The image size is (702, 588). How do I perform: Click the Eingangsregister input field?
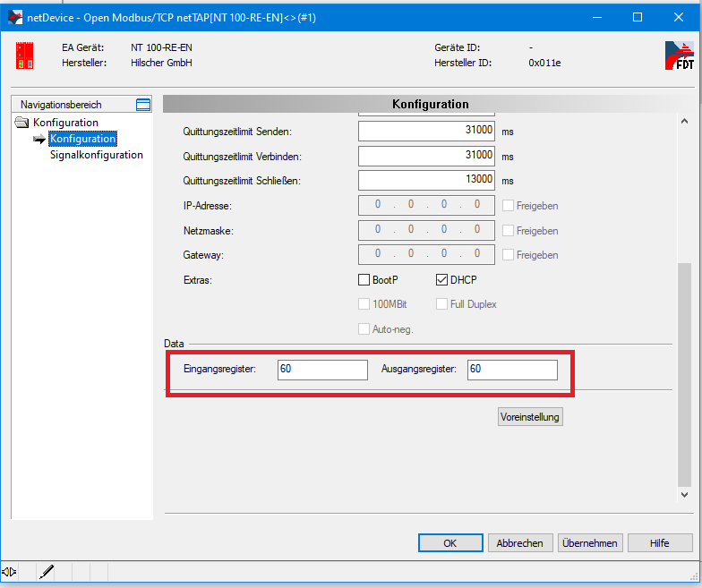pyautogui.click(x=322, y=369)
